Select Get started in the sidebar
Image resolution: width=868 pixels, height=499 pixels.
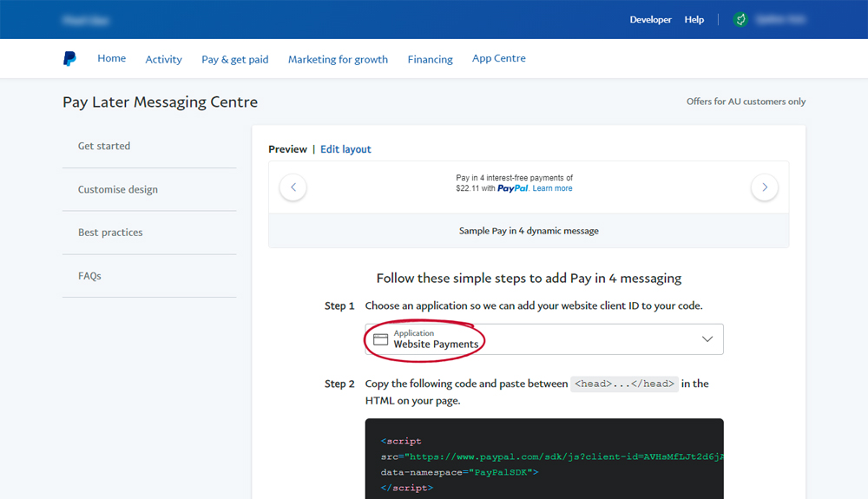click(x=104, y=146)
